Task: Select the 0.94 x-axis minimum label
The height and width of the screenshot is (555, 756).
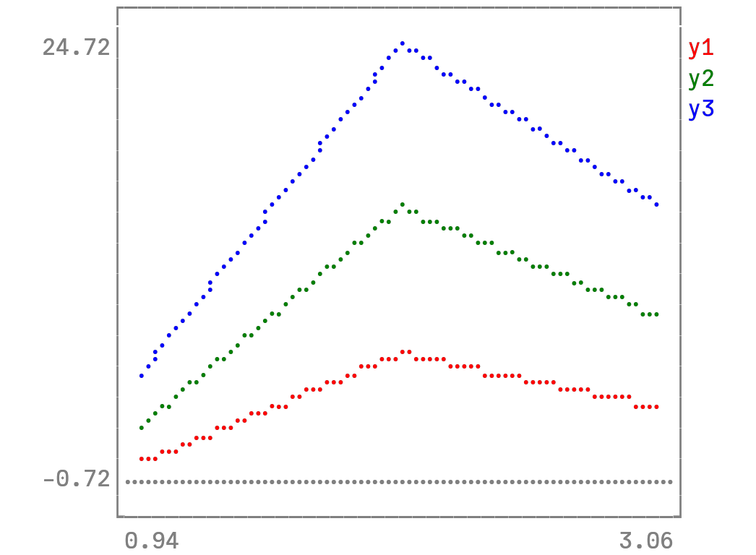Action: click(x=152, y=541)
